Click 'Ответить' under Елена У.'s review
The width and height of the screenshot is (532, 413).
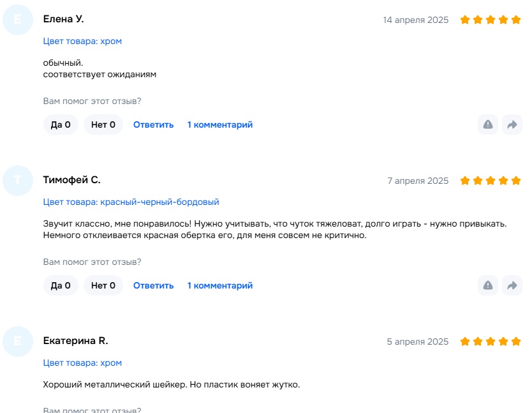click(x=153, y=124)
